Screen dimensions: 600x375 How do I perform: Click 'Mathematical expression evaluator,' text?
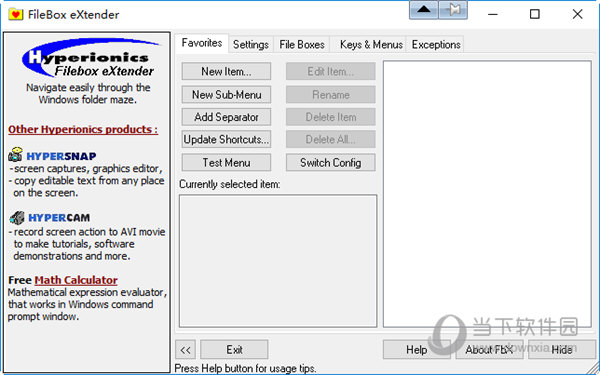coord(87,292)
